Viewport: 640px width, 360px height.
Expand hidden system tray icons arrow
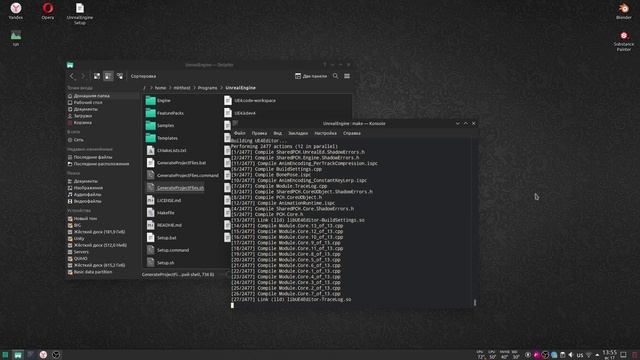point(597,355)
